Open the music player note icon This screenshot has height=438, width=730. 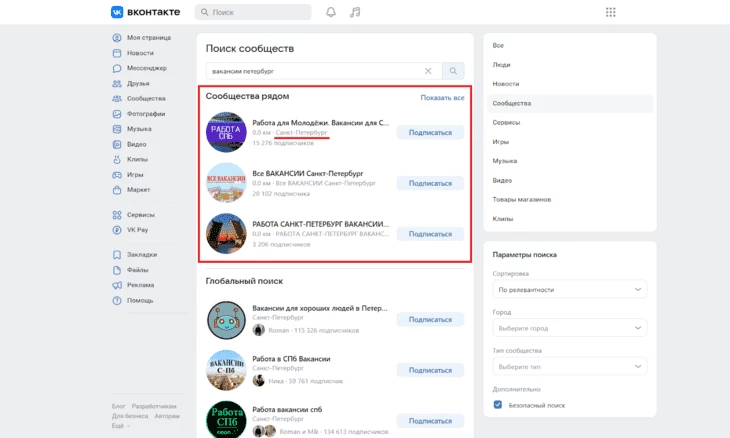click(355, 12)
